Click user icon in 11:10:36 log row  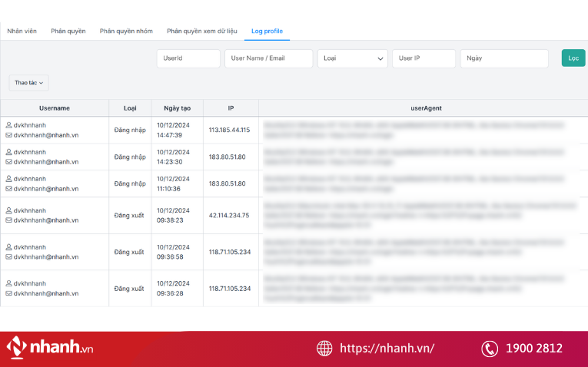pos(8,179)
